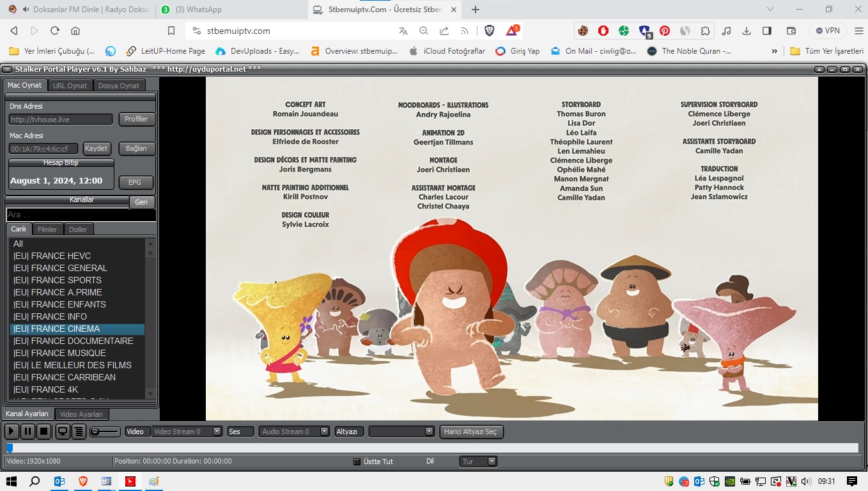Select |EU| FRANCE CINEMA category
Viewport: 868px width, 491px height.
(77, 329)
